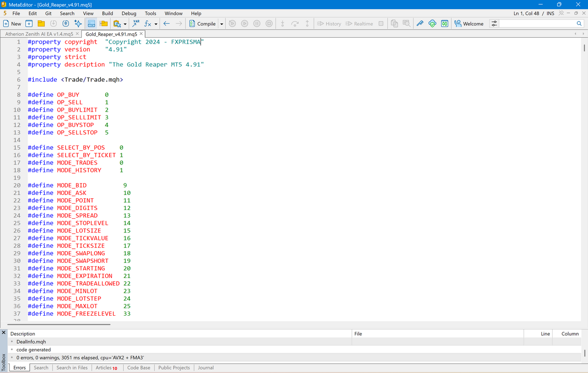This screenshot has height=373, width=588.
Task: Click the save all files icon
Action: 66,23
